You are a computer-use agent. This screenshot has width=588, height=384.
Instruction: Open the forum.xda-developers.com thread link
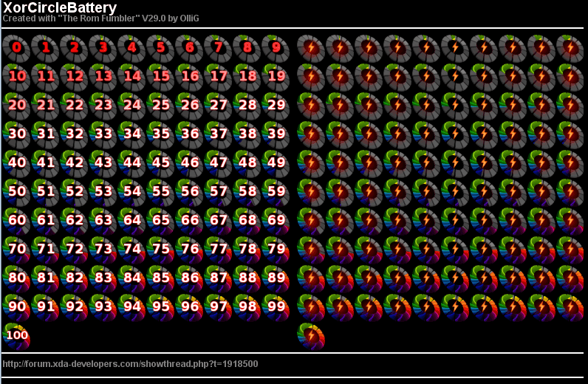[x=130, y=364]
